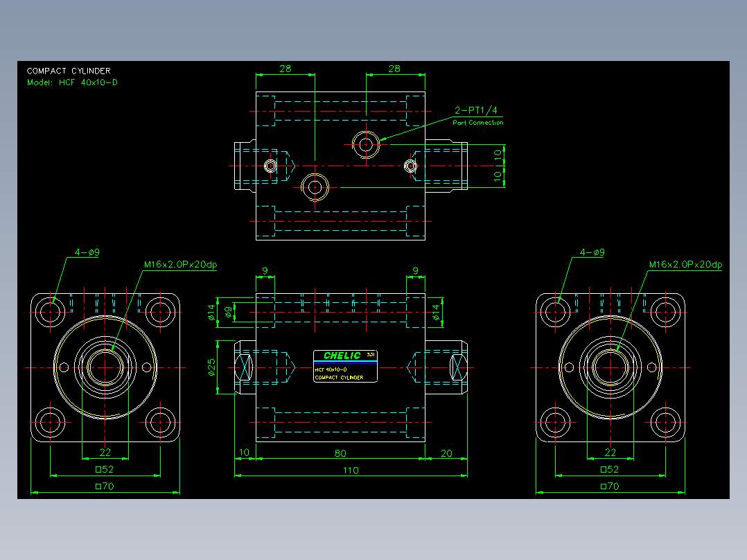Image resolution: width=747 pixels, height=560 pixels.
Task: Select the ø25 rod diameter dimension
Action: [211, 367]
